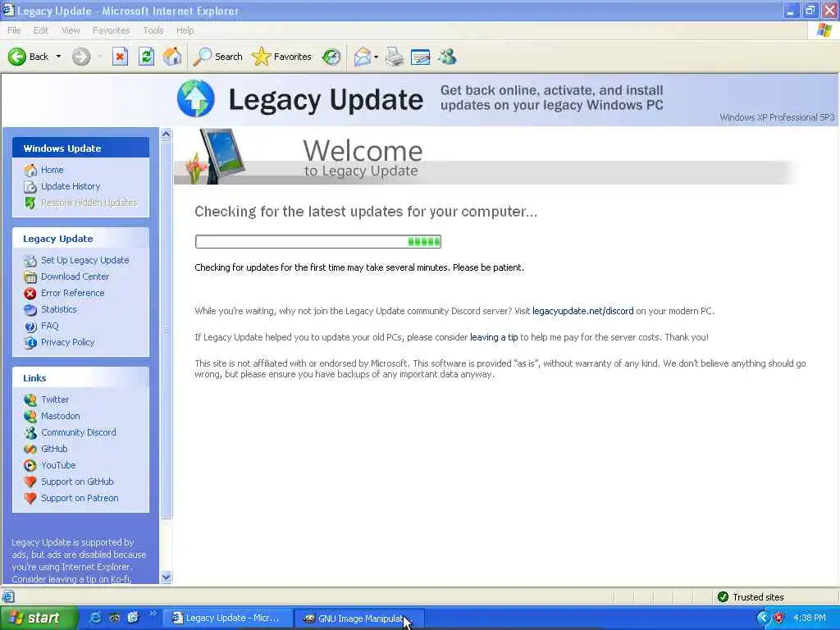The image size is (840, 630).
Task: Open the File menu
Action: [x=14, y=30]
